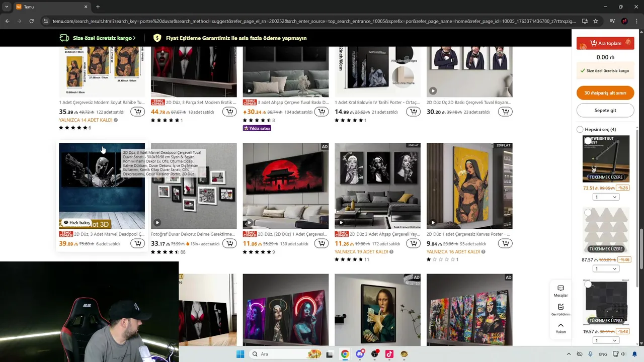
Task: Open the Mona Lisa money painting thumbnail
Action: [x=377, y=310]
